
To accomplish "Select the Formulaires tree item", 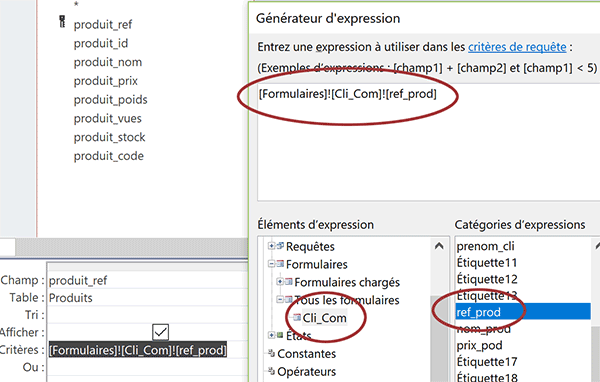I will [316, 264].
